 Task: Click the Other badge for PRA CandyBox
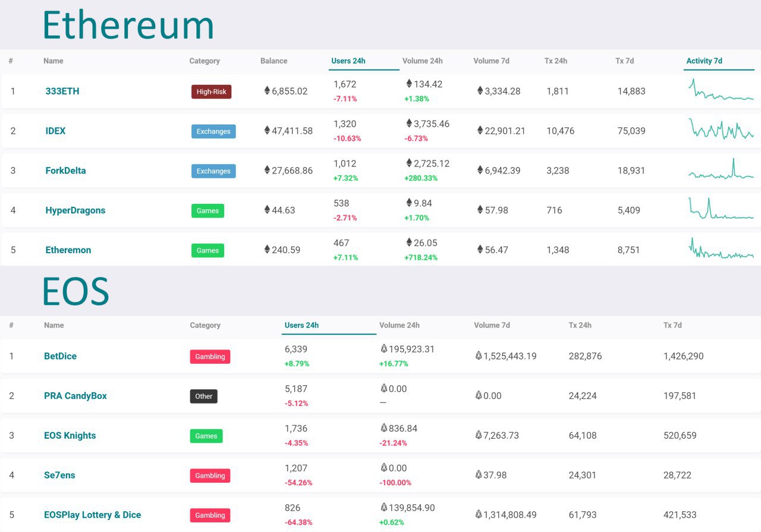[204, 396]
